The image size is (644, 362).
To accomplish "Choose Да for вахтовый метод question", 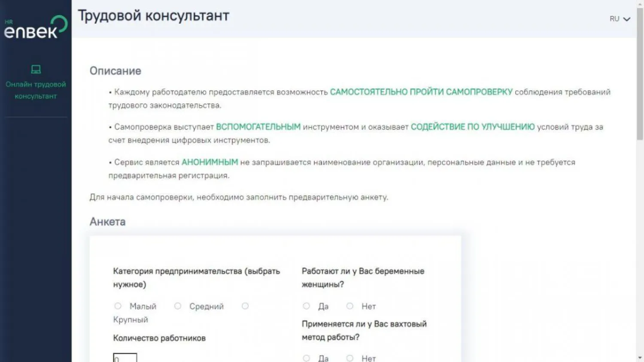I will coord(306,358).
